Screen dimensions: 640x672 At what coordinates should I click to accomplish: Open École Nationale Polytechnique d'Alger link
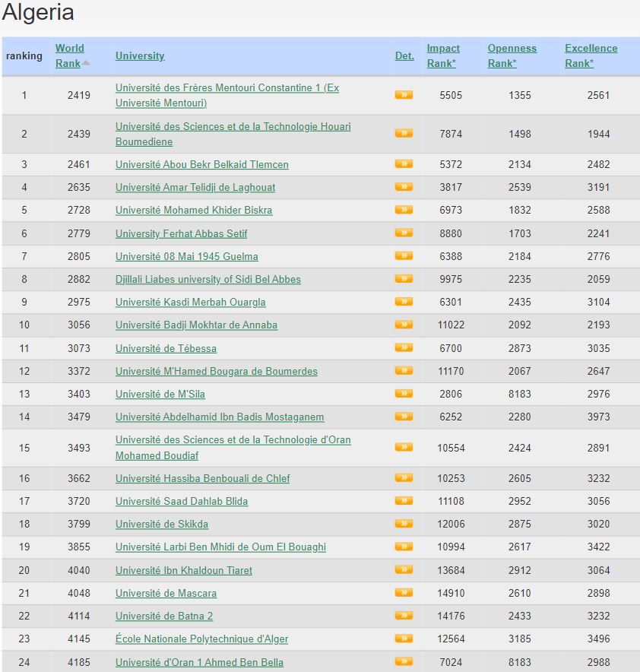pyautogui.click(x=201, y=639)
